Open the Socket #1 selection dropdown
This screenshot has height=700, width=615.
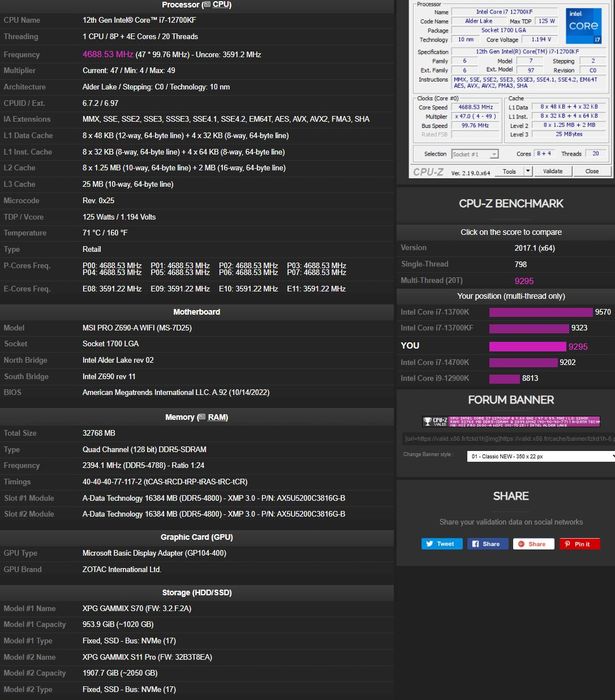tap(474, 154)
